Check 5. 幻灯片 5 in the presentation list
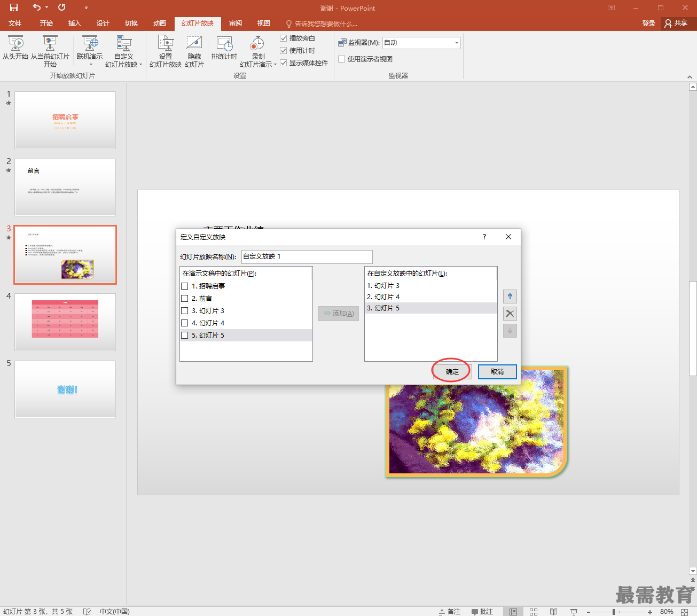 click(x=185, y=336)
